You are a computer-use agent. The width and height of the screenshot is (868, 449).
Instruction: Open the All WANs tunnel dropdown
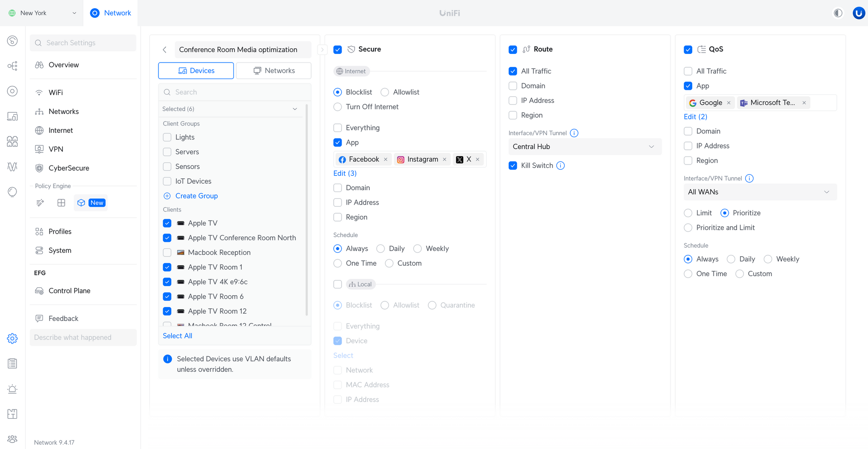tap(759, 192)
